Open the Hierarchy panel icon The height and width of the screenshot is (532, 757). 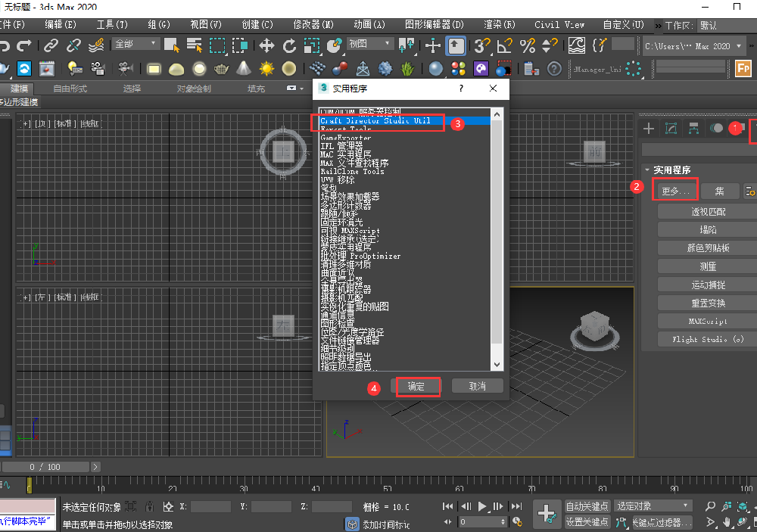click(x=693, y=129)
